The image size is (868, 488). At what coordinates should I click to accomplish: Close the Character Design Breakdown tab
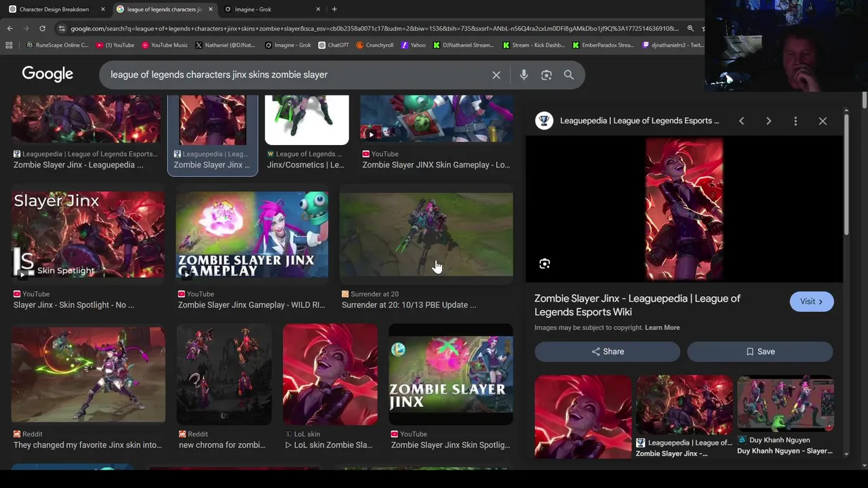coord(103,9)
